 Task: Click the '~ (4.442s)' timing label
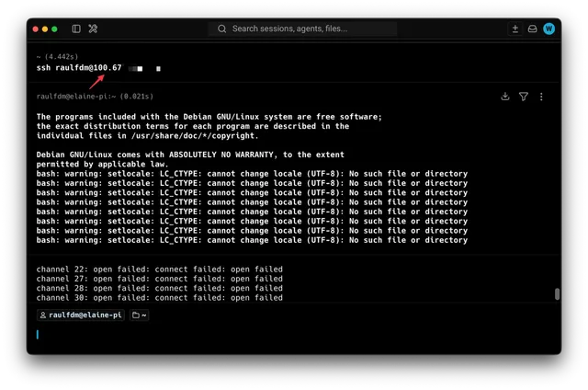57,57
